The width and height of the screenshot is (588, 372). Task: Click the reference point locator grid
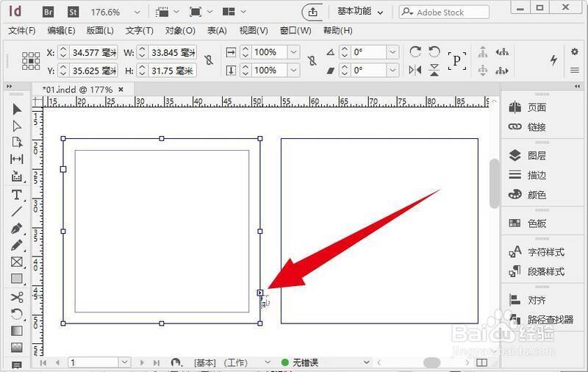click(31, 61)
